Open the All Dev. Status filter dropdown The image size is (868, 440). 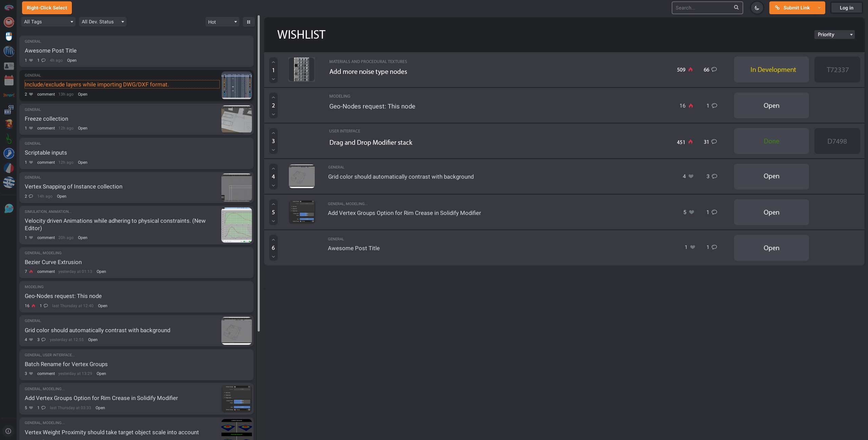coord(102,22)
